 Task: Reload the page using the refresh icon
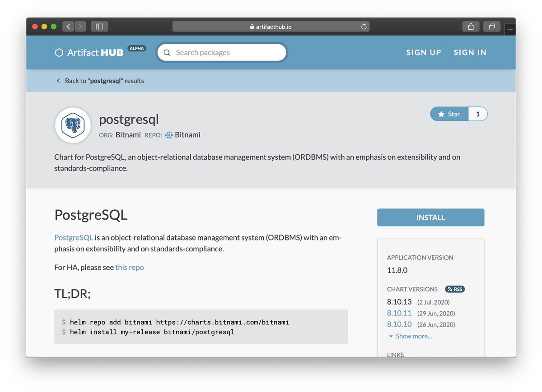click(364, 27)
